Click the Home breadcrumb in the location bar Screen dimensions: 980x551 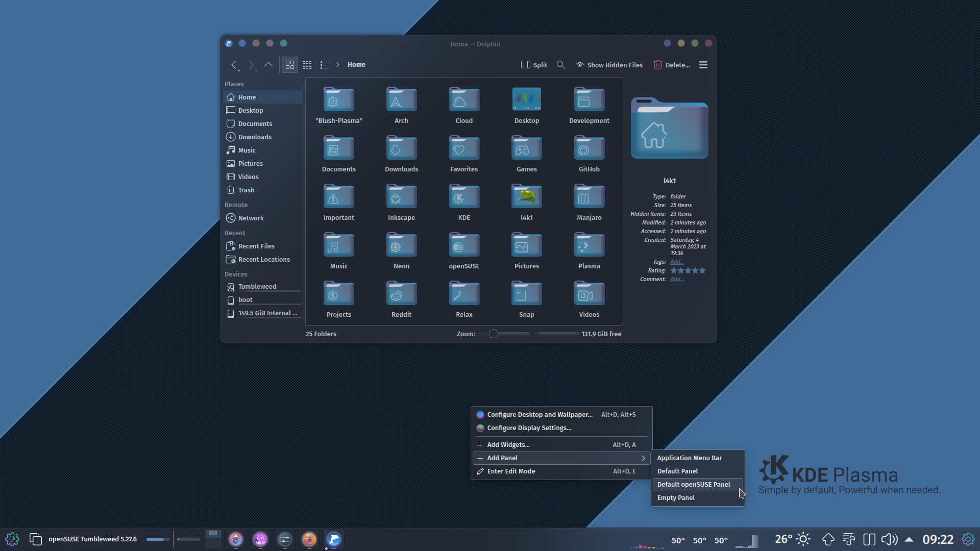coord(356,65)
